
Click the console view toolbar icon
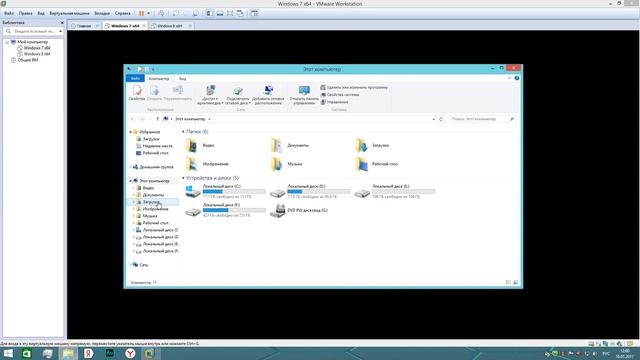pyautogui.click(x=254, y=13)
